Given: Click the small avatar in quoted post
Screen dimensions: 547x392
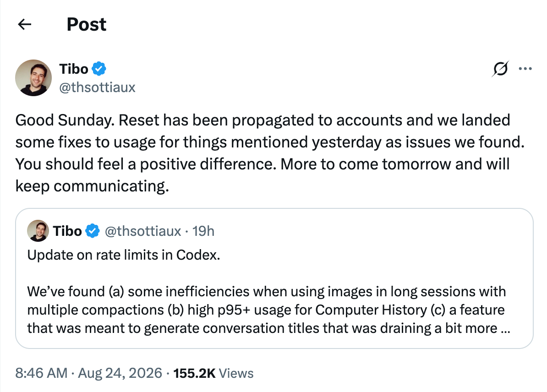Looking at the screenshot, I should point(38,231).
